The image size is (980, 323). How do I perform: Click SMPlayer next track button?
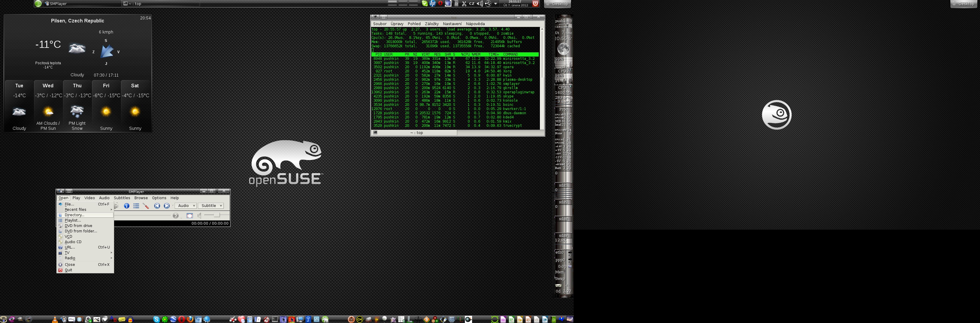point(167,206)
